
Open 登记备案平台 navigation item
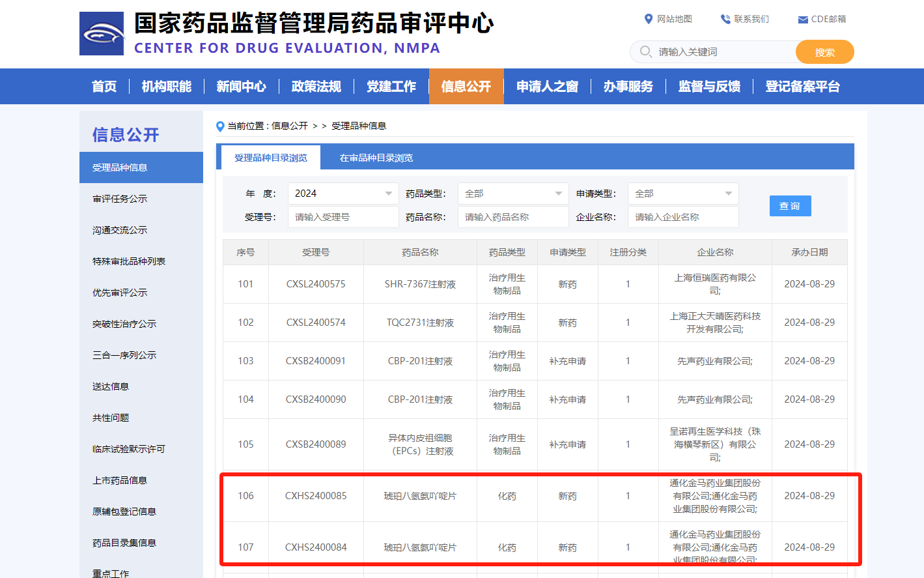[x=803, y=86]
